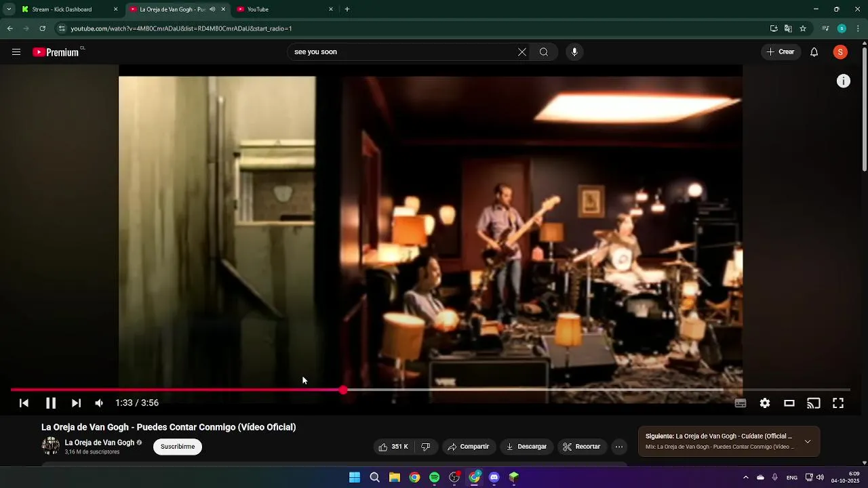Viewport: 868px width, 488px height.
Task: Open OBS Studio from taskbar
Action: coord(454,477)
